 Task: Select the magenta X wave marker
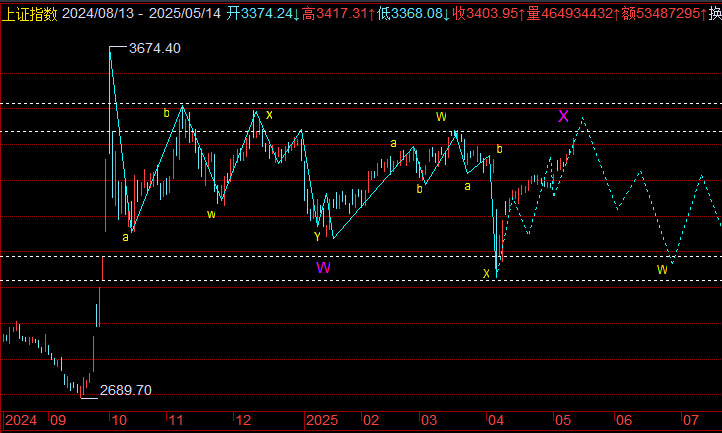563,116
